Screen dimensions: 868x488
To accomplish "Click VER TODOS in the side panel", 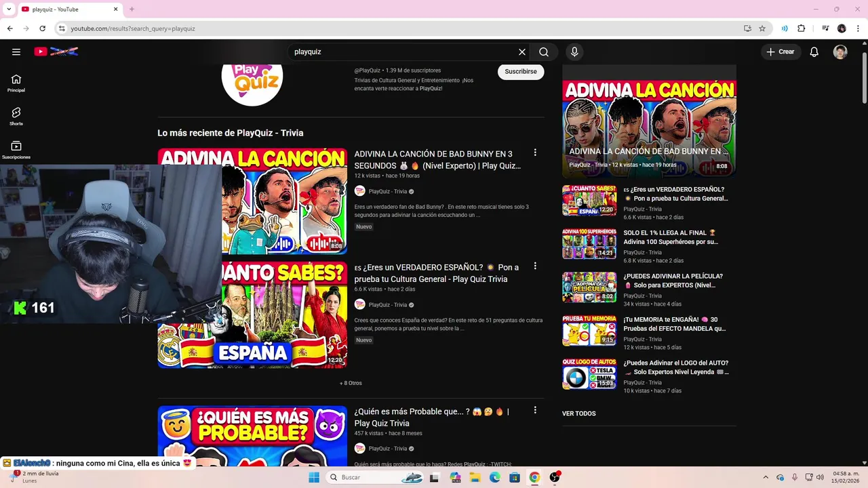I will 579,413.
